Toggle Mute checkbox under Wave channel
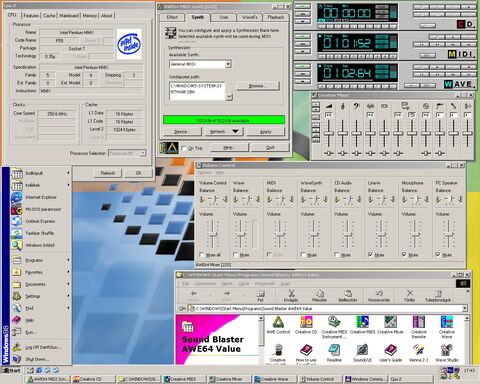 coord(236,255)
